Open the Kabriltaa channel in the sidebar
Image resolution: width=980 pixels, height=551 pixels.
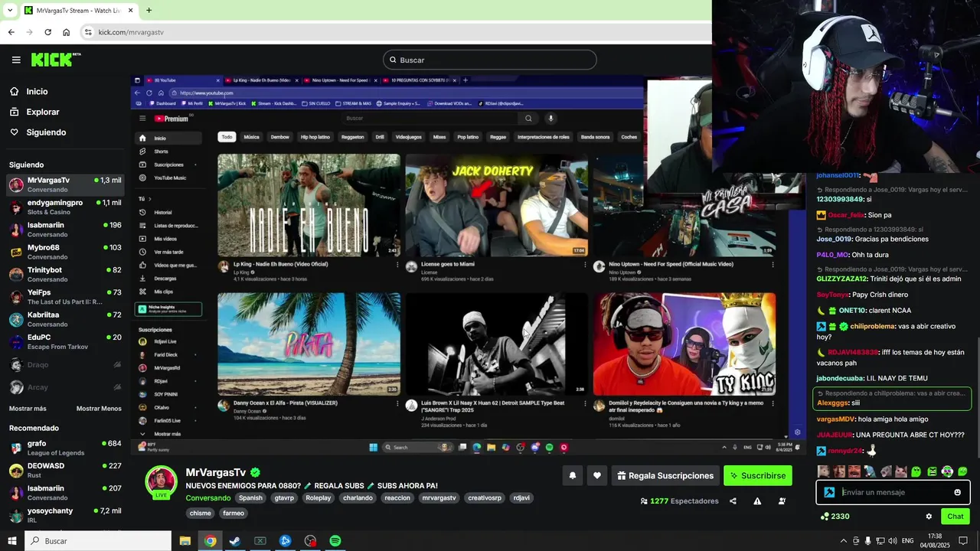click(65, 319)
